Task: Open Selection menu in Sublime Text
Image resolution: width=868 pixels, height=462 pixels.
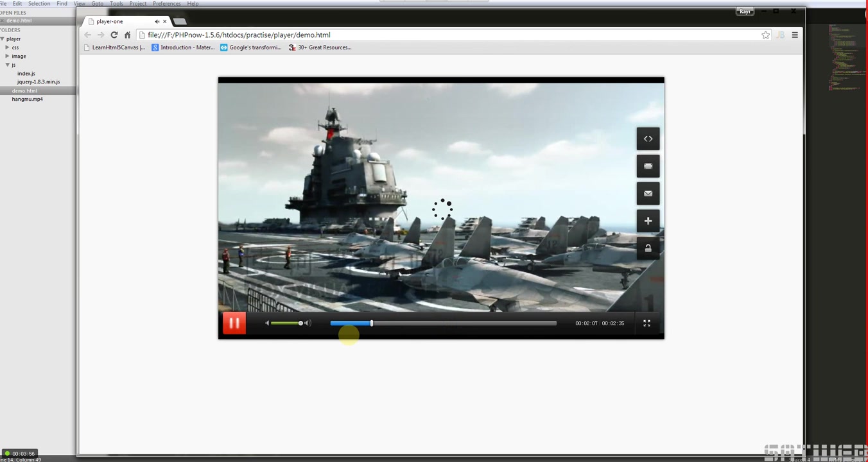Action: [39, 3]
